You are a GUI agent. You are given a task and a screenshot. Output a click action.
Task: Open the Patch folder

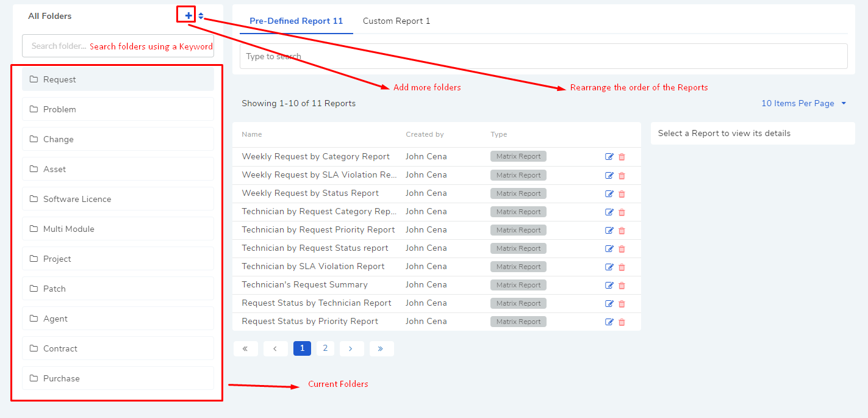(x=118, y=289)
